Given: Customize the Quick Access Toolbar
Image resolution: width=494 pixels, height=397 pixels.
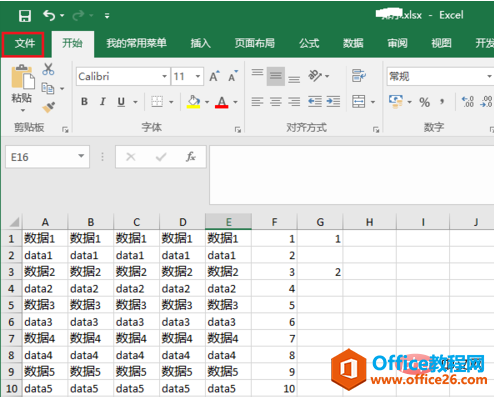Looking at the screenshot, I should [x=107, y=16].
